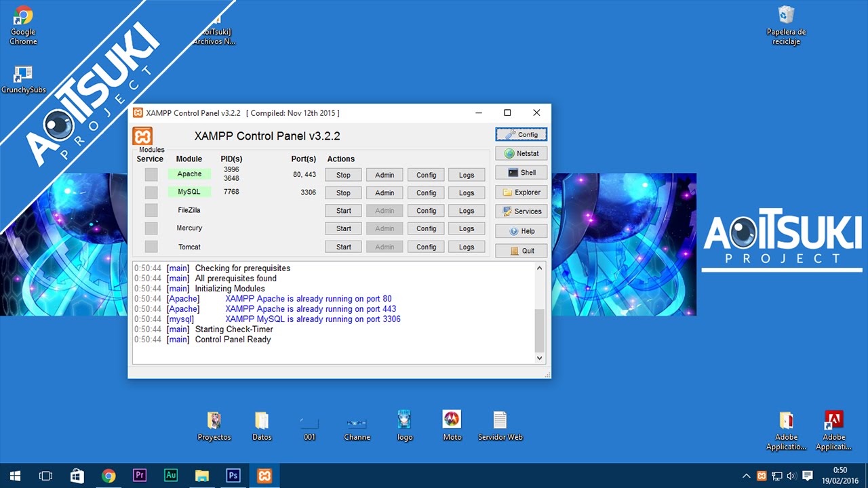Select the logo desktop file
Image resolution: width=868 pixels, height=488 pixels.
coord(405,426)
